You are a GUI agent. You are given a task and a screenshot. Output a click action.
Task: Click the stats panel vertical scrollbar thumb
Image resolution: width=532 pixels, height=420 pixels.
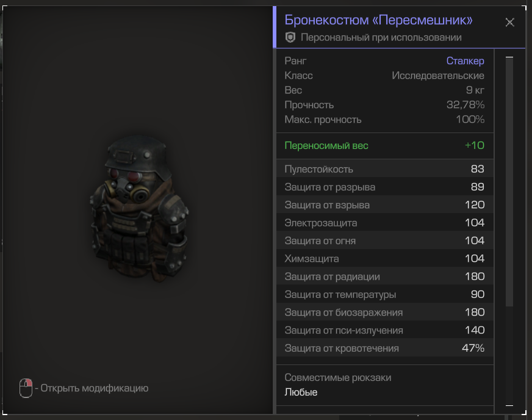pyautogui.click(x=509, y=183)
